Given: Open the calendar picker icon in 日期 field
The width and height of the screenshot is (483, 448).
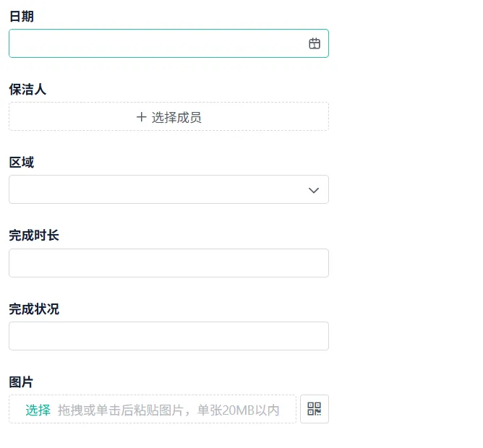Looking at the screenshot, I should pos(315,43).
